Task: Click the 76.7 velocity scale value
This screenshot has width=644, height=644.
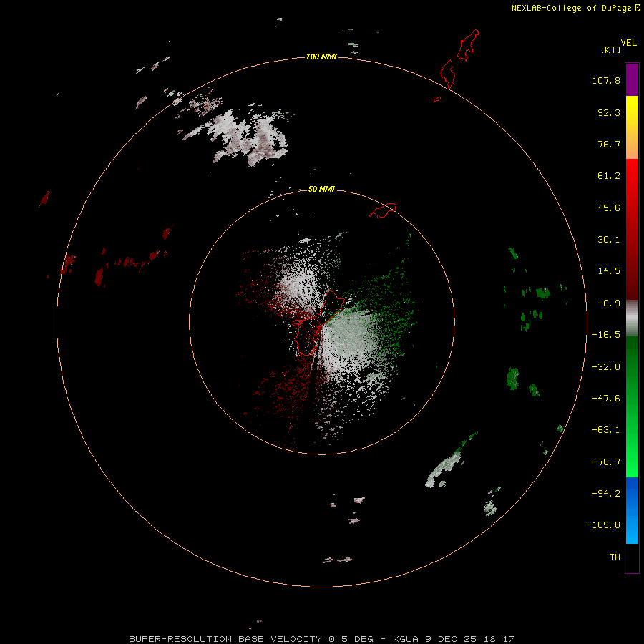Action: [x=609, y=144]
